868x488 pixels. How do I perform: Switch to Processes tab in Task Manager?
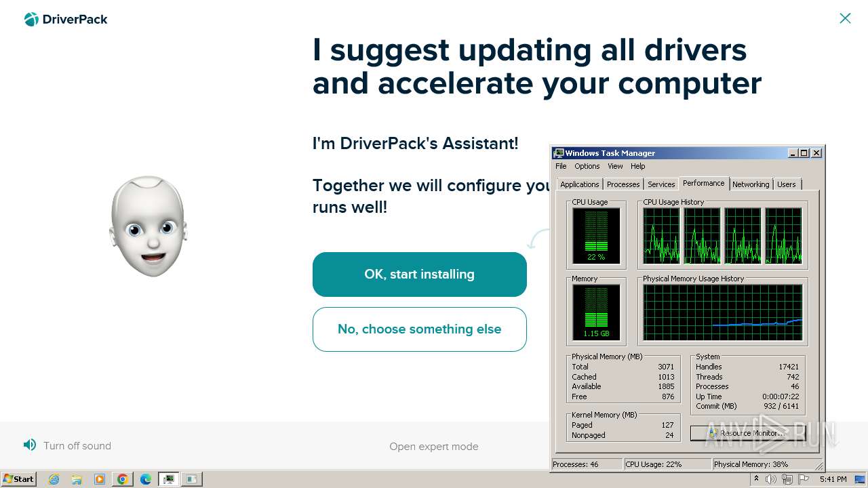pos(623,184)
